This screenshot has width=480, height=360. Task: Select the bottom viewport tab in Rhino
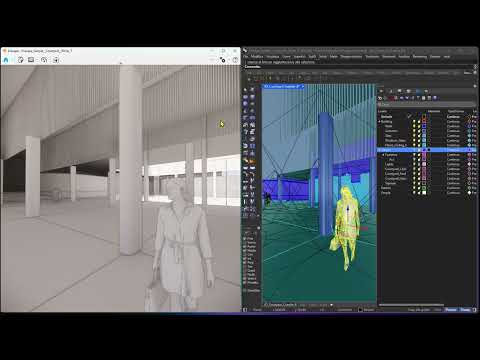pyautogui.click(x=281, y=305)
